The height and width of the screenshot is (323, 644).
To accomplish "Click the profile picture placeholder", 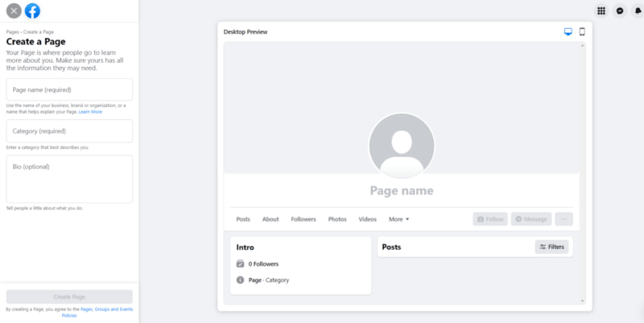I will coord(402,146).
